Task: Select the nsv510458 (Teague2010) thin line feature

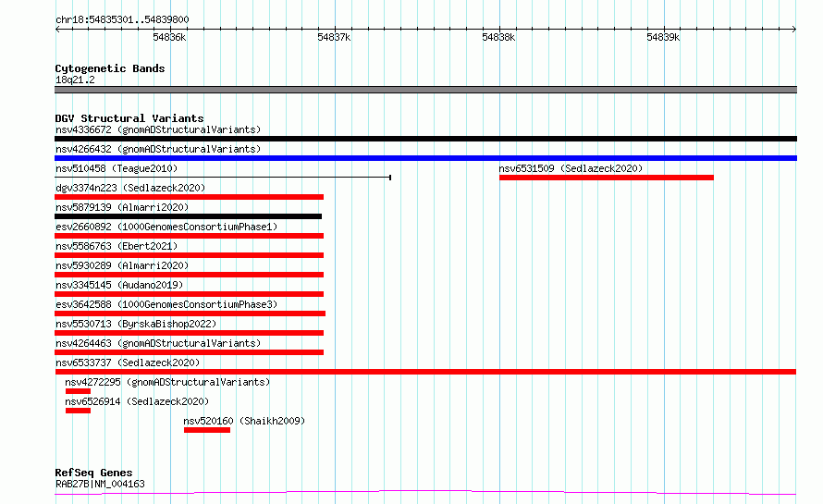Action: click(x=223, y=178)
